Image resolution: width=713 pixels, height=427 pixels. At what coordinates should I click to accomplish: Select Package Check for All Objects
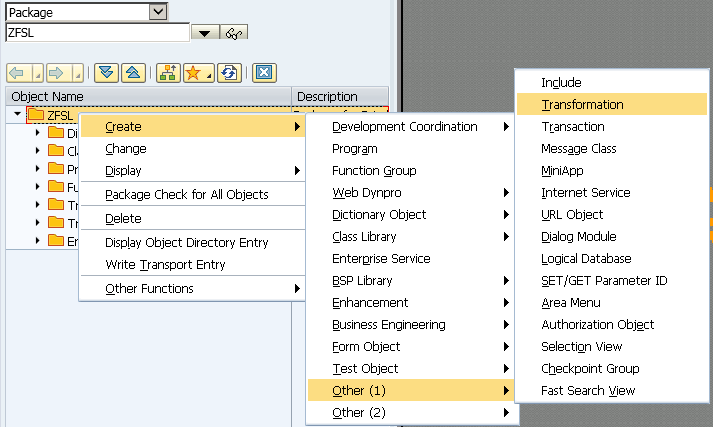pos(186,195)
